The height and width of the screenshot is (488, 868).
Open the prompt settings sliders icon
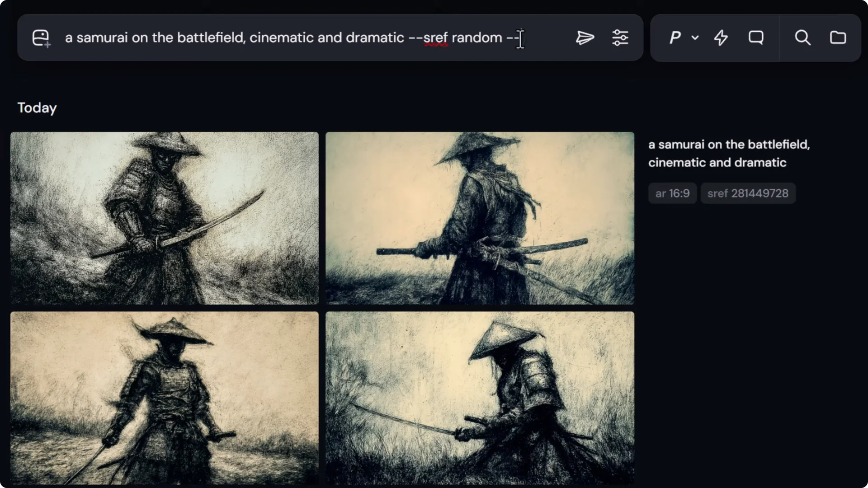pyautogui.click(x=620, y=38)
